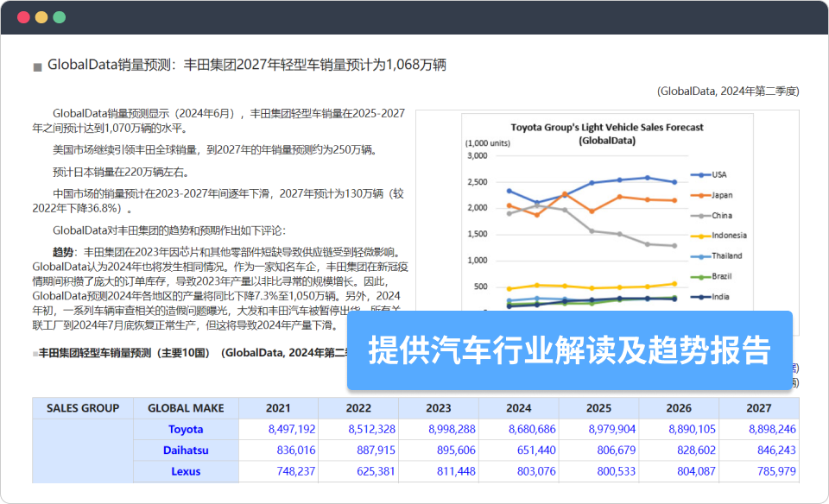Screen dimensions: 829x504
Task: Select the source note (GlobalData, 2024年第二季度)
Action: (728, 91)
